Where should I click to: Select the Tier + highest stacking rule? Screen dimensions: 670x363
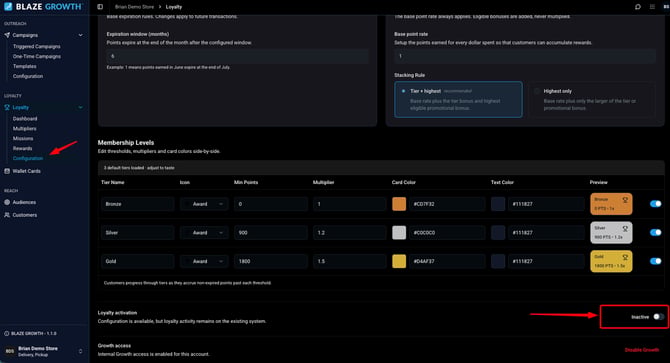458,100
